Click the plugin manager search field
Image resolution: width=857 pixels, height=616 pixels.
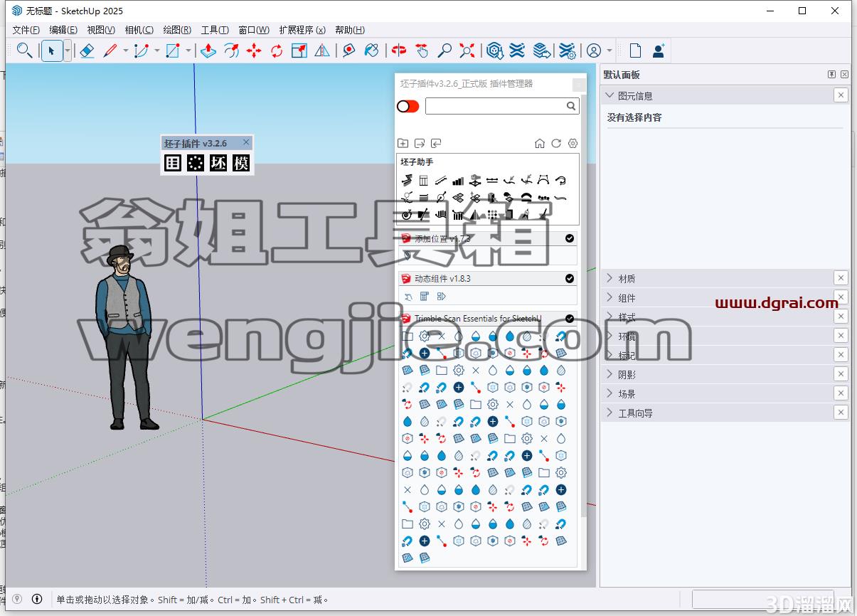tap(502, 106)
